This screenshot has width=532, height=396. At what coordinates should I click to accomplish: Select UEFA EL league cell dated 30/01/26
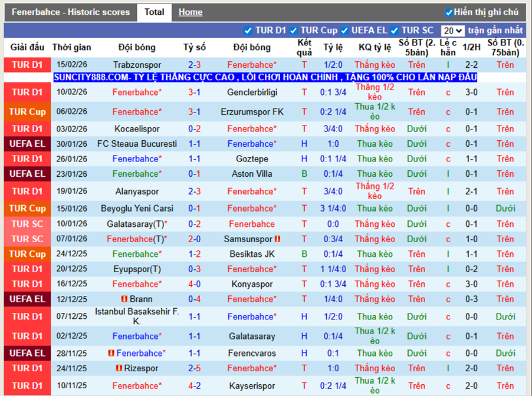click(x=27, y=144)
